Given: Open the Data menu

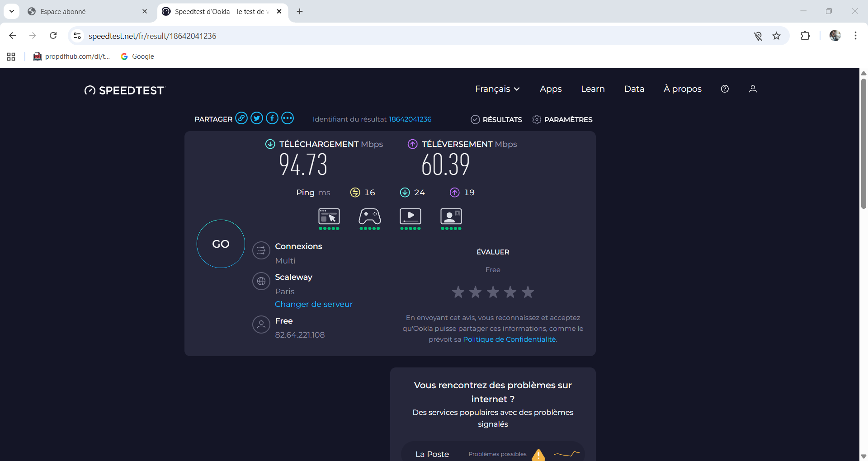Looking at the screenshot, I should 634,89.
